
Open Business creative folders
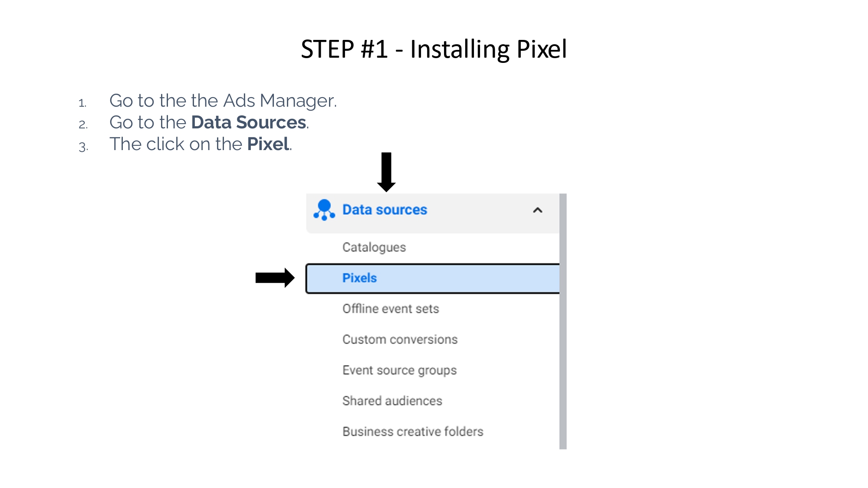coord(413,432)
